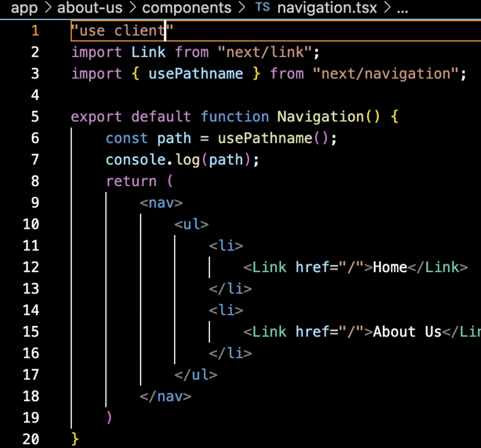Open the 'about-us' breadcrumb folder
Viewport: 481px width, 448px height.
90,7
